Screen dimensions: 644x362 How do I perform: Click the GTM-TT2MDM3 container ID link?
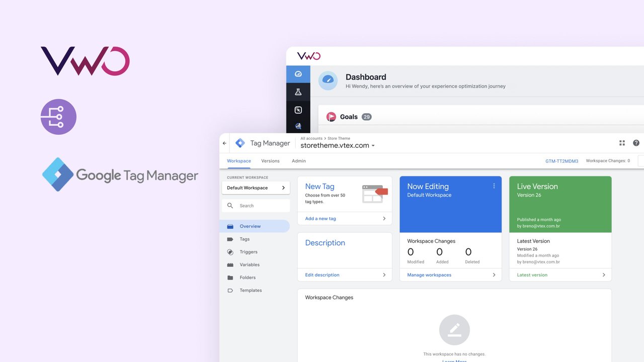562,161
